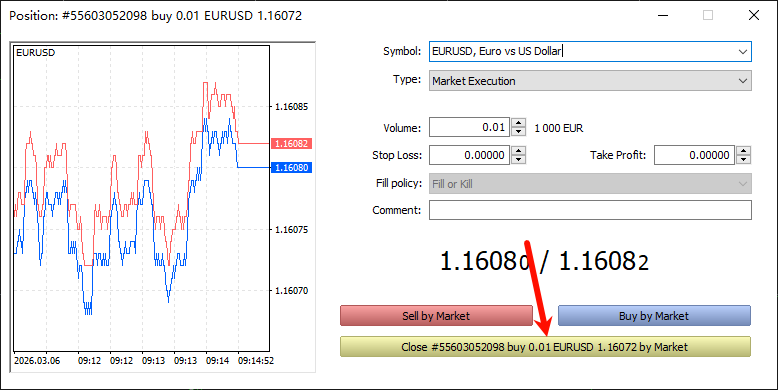Click the 1 000 EUR volume text
Image resolution: width=778 pixels, height=390 pixels.
(559, 129)
